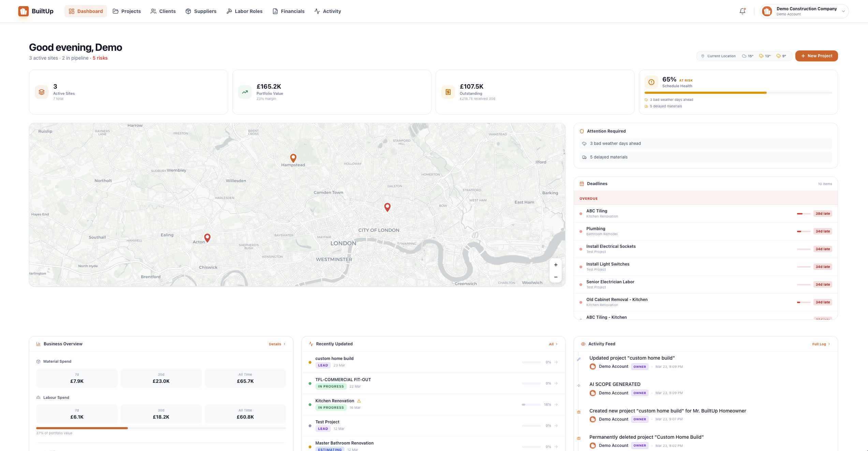The image size is (868, 451).
Task: Open the Activity section
Action: point(327,11)
